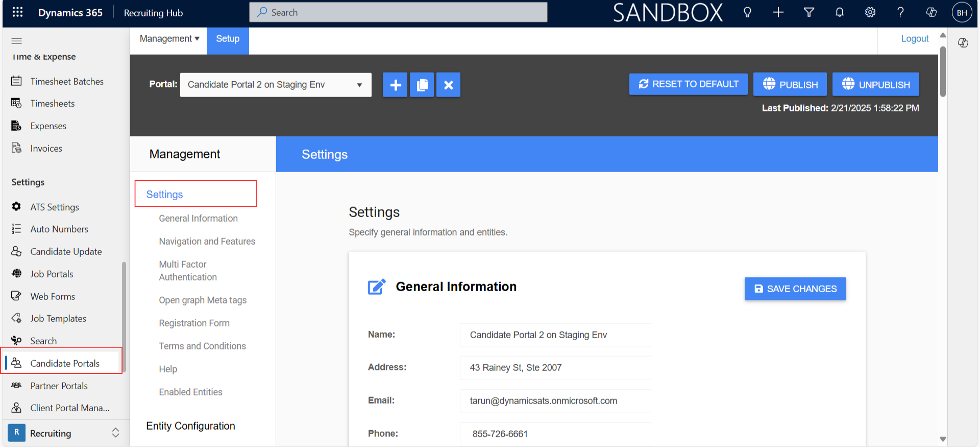Click the Phone input field
Viewport: 980px width, 447px height.
[555, 434]
